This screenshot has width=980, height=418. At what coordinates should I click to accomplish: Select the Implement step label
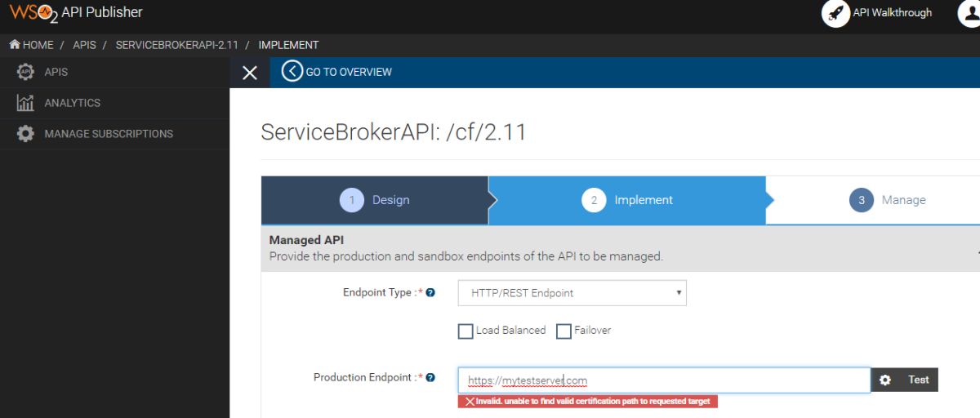(x=644, y=200)
